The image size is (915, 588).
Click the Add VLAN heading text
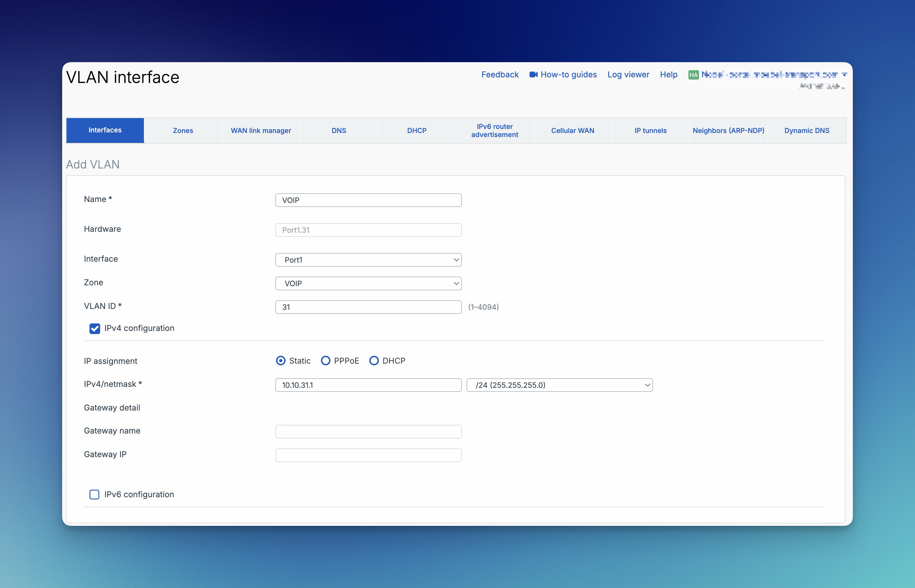pyautogui.click(x=93, y=165)
